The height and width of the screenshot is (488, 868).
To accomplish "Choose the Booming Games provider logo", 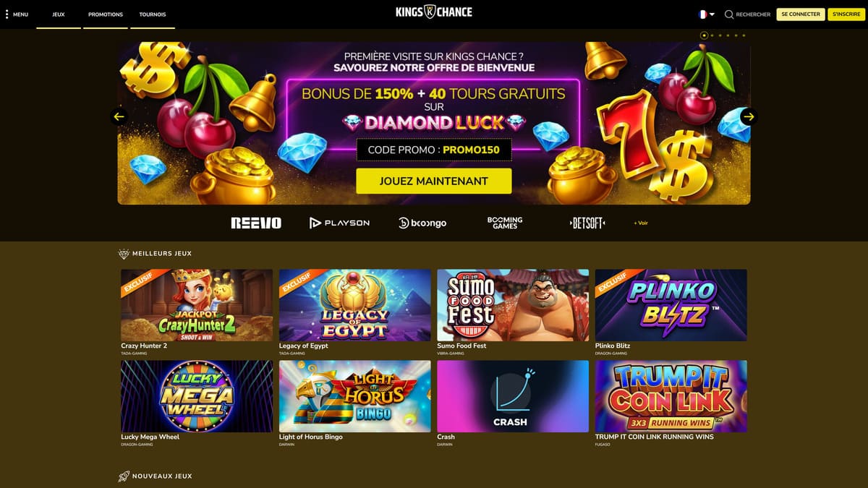I will pos(505,223).
